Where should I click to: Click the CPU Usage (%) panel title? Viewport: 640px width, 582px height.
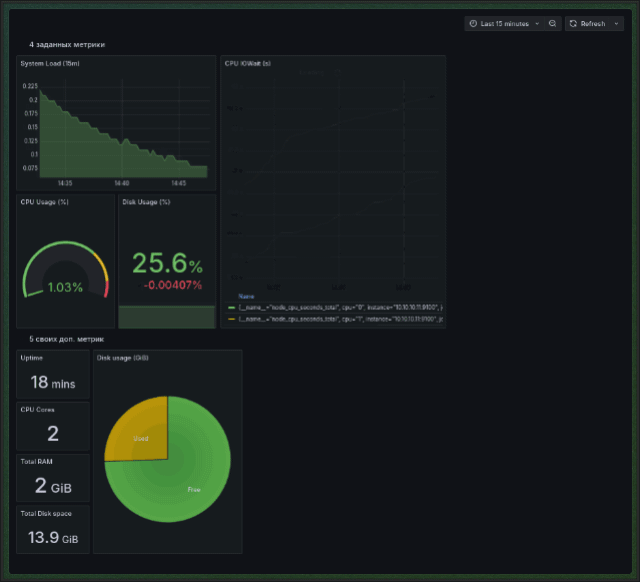pyautogui.click(x=44, y=202)
